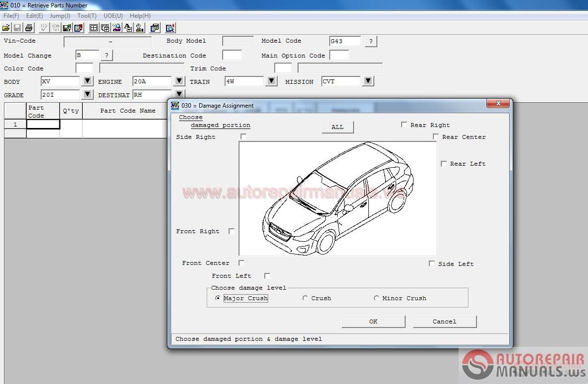Open the GRADE dropdown showing 20I

tap(87, 94)
